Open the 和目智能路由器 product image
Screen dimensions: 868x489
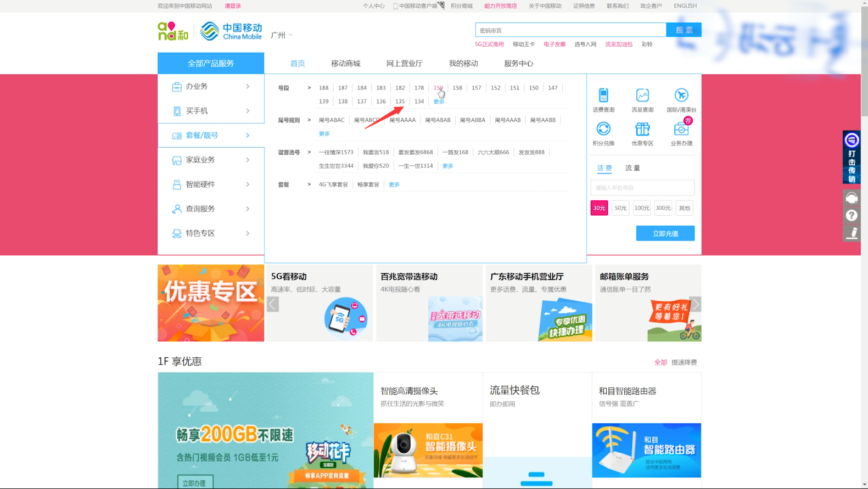[646, 450]
